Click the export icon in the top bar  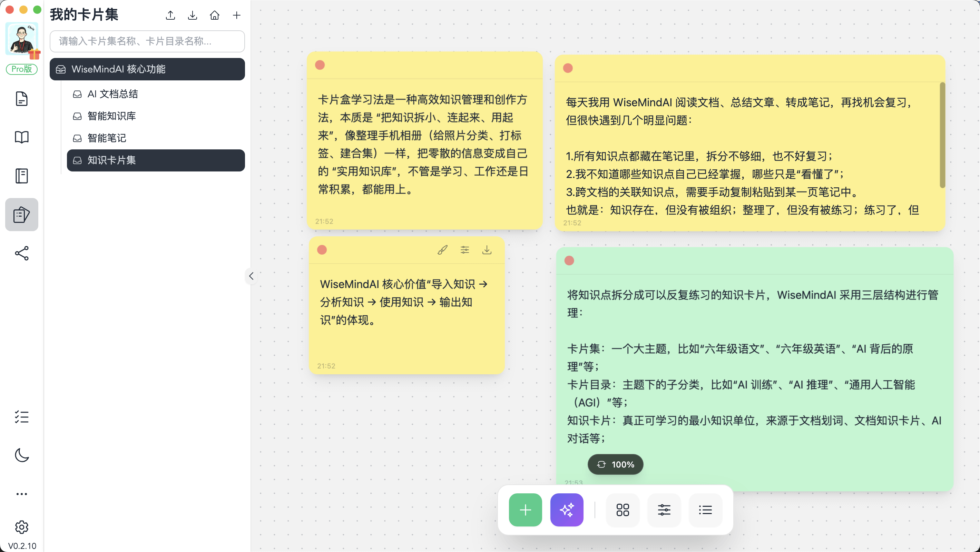pos(170,15)
